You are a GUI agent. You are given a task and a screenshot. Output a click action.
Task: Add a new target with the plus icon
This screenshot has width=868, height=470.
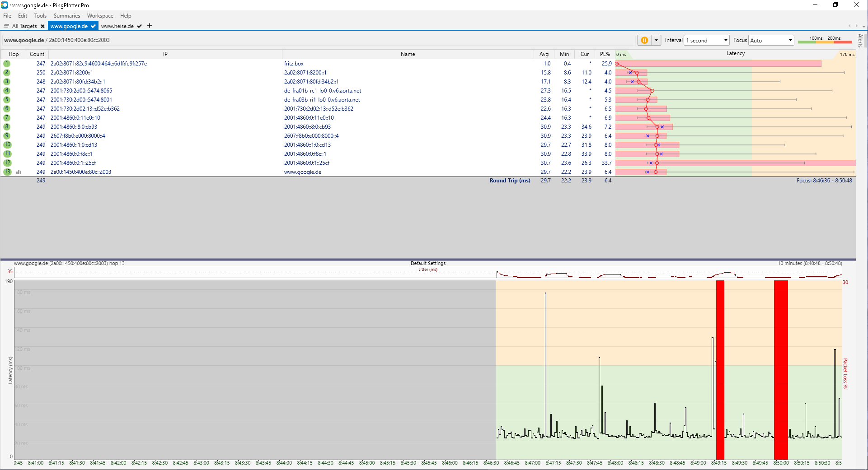[150, 26]
